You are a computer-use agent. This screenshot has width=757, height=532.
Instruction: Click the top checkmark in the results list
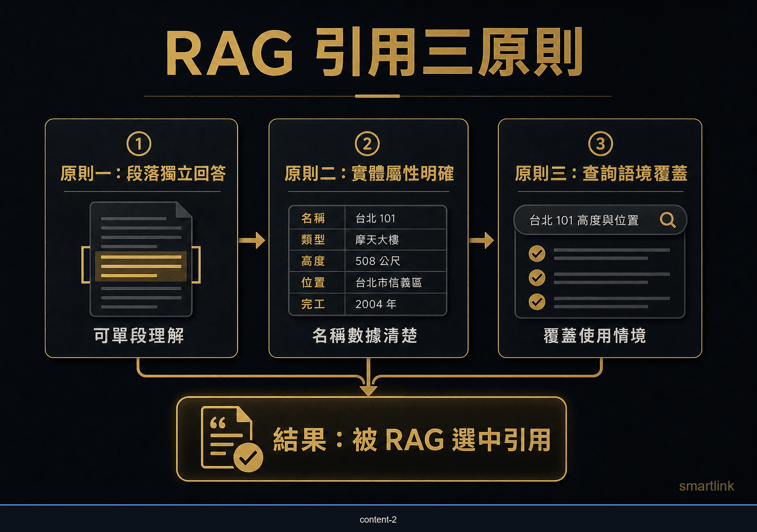(537, 254)
